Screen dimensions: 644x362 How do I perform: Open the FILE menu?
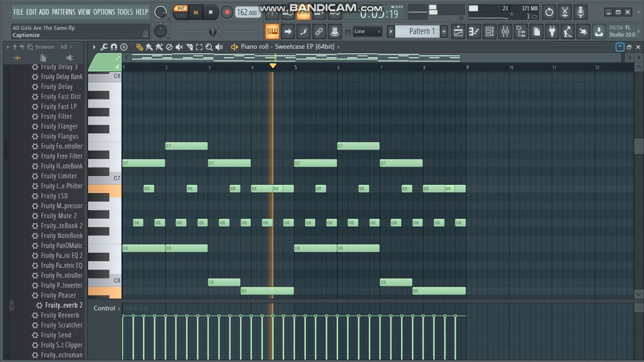pyautogui.click(x=18, y=12)
